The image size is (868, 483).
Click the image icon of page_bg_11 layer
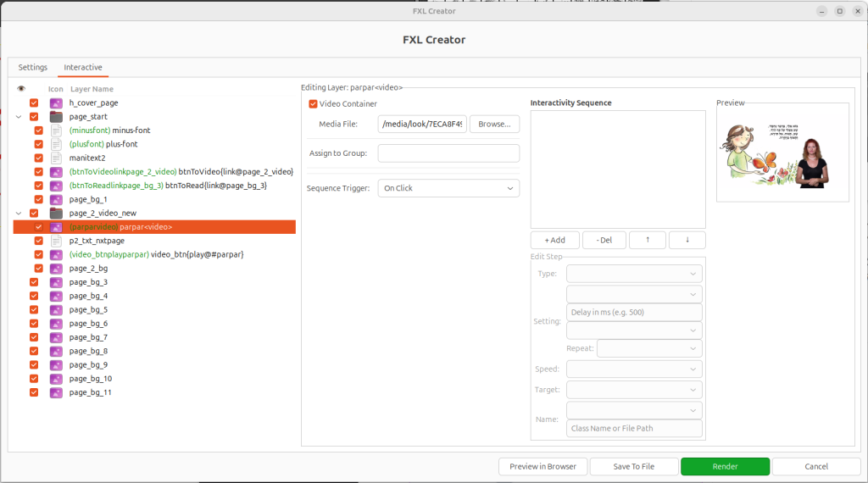pyautogui.click(x=56, y=392)
